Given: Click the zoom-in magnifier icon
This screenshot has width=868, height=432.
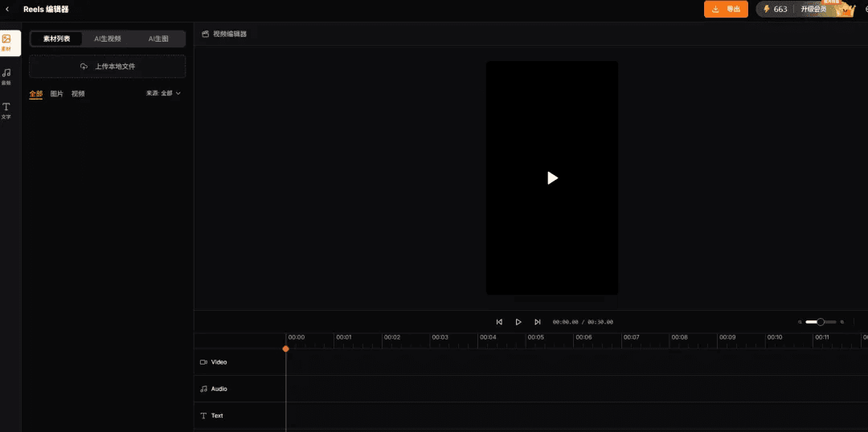Looking at the screenshot, I should click(842, 322).
